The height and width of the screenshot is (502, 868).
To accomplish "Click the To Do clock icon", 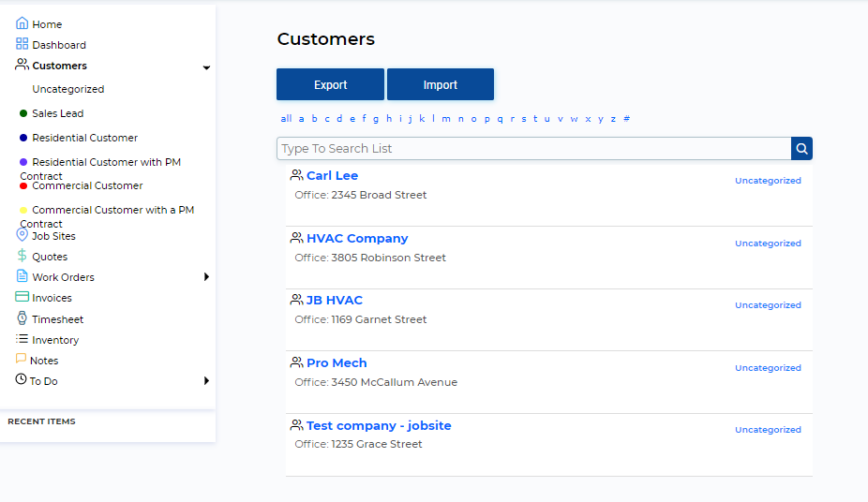I will pos(21,378).
